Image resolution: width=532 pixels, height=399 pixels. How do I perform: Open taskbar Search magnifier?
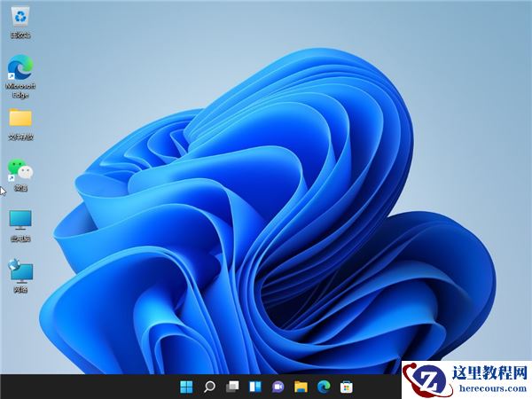[x=209, y=387]
